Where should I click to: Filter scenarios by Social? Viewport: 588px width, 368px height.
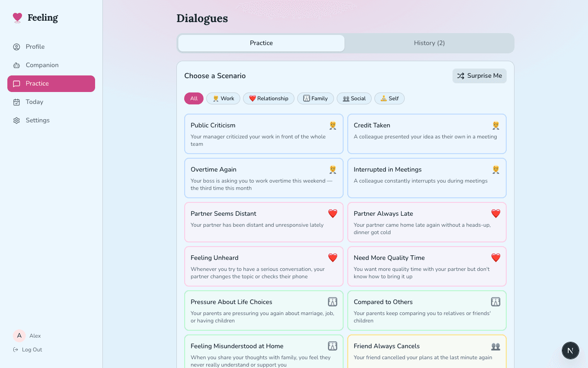[x=354, y=98]
